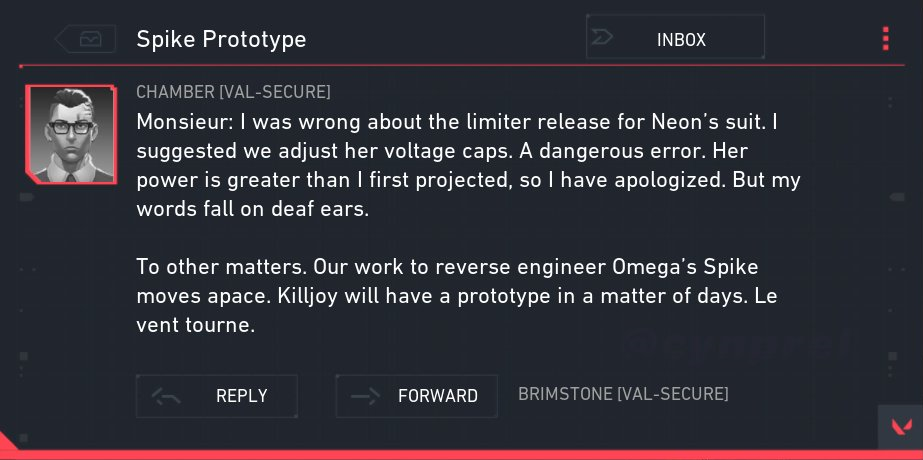Click the faint @cynprel watermark text
The width and height of the screenshot is (923, 460).
click(x=737, y=344)
